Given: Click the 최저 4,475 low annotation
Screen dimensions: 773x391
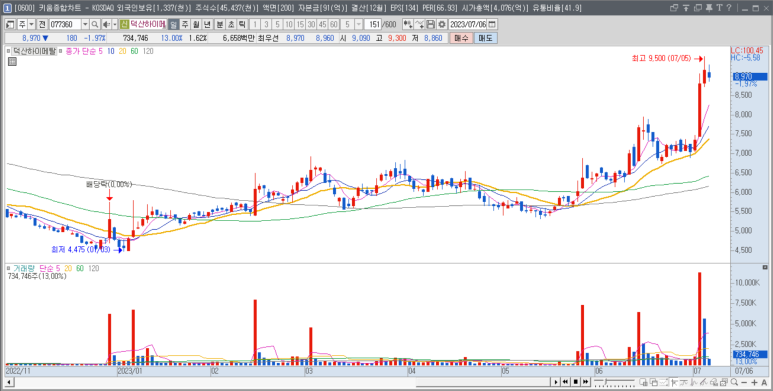Looking at the screenshot, I should (82, 249).
